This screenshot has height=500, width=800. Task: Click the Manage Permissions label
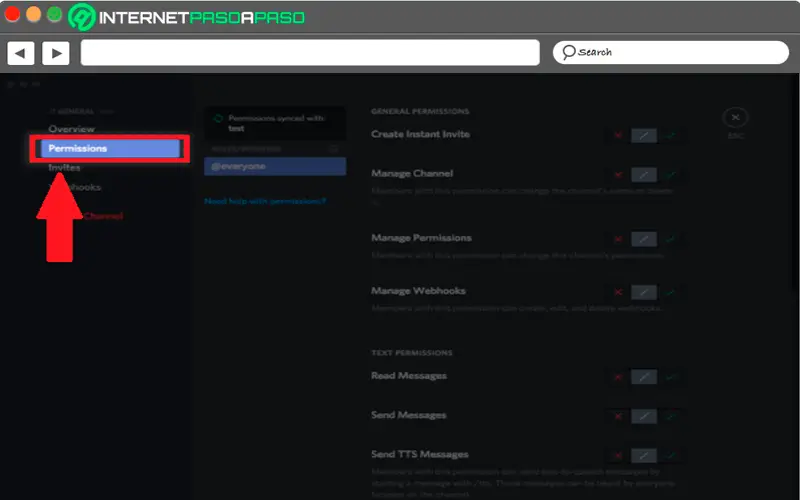(x=421, y=238)
